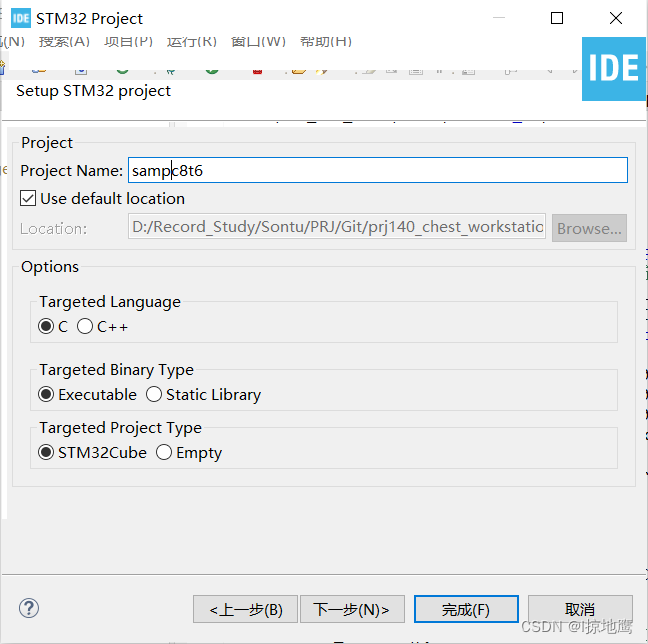Open the 帮助(H) menu behind dialog

(326, 41)
